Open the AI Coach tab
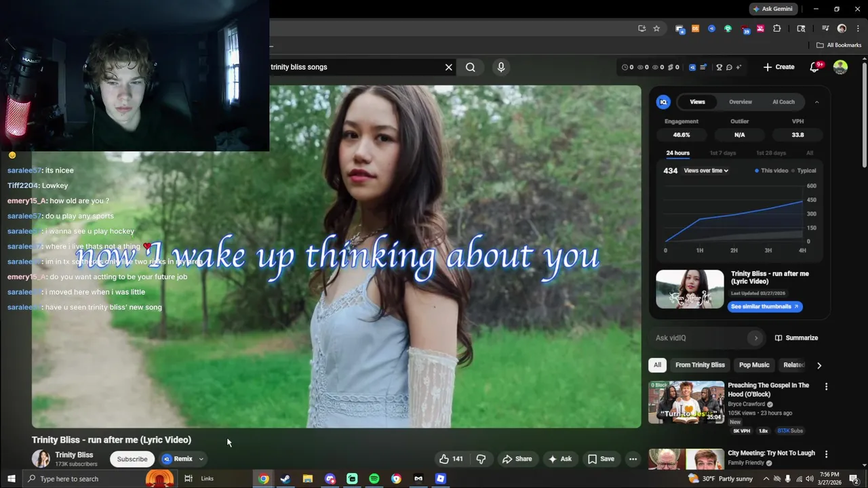868x488 pixels. (783, 102)
